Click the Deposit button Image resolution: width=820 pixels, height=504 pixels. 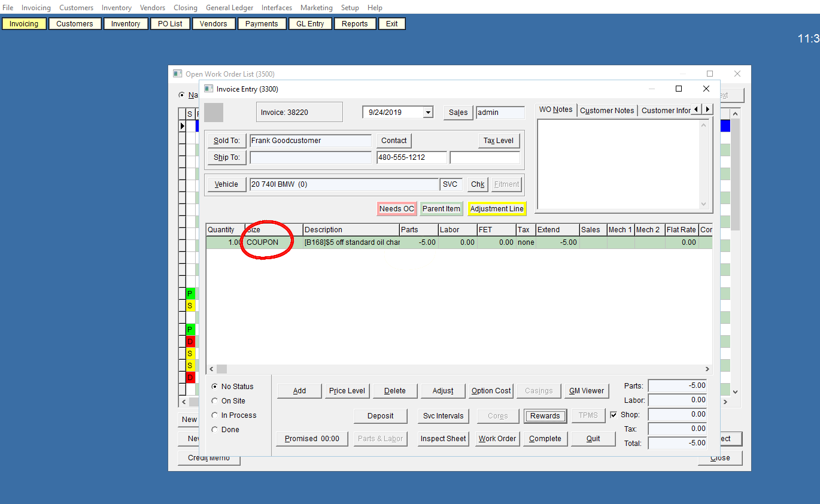(381, 416)
